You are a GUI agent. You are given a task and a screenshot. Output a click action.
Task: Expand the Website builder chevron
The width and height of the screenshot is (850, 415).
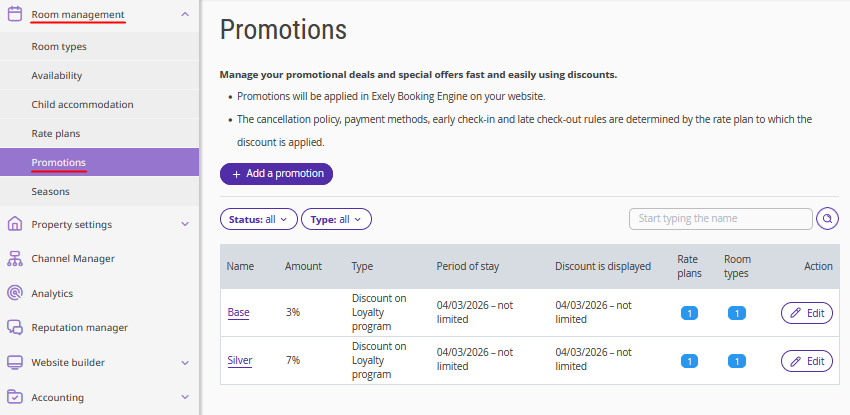tap(185, 362)
